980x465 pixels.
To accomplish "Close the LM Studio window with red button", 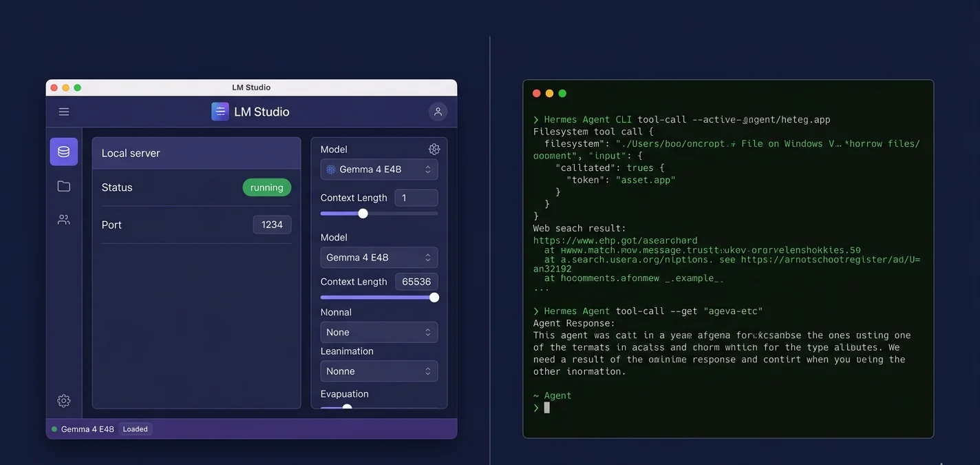I will (x=54, y=87).
